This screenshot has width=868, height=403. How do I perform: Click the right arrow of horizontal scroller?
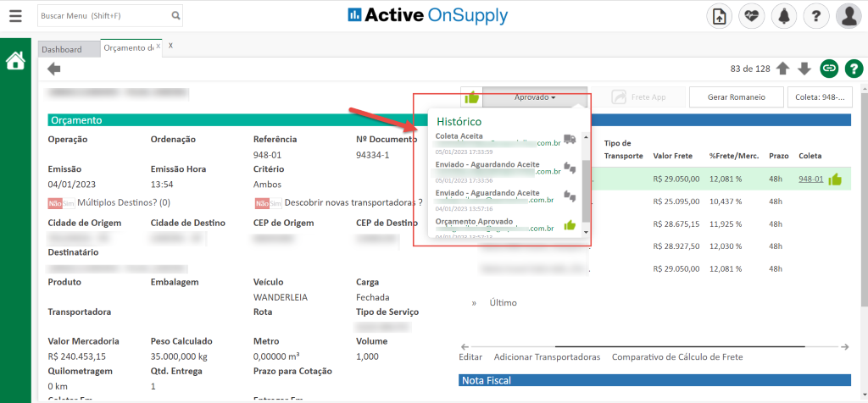point(844,346)
